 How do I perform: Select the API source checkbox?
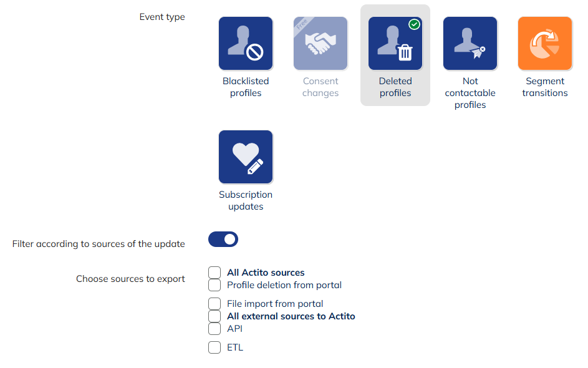214,329
